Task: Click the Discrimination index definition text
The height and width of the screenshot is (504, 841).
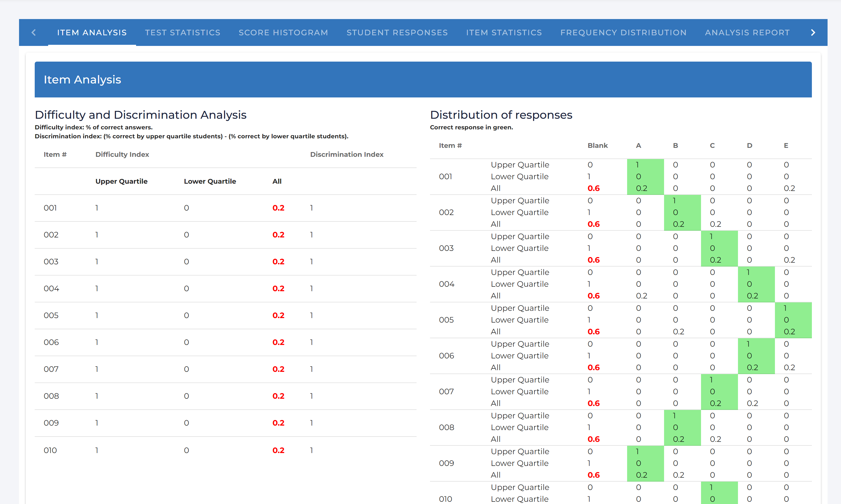Action: (x=191, y=136)
